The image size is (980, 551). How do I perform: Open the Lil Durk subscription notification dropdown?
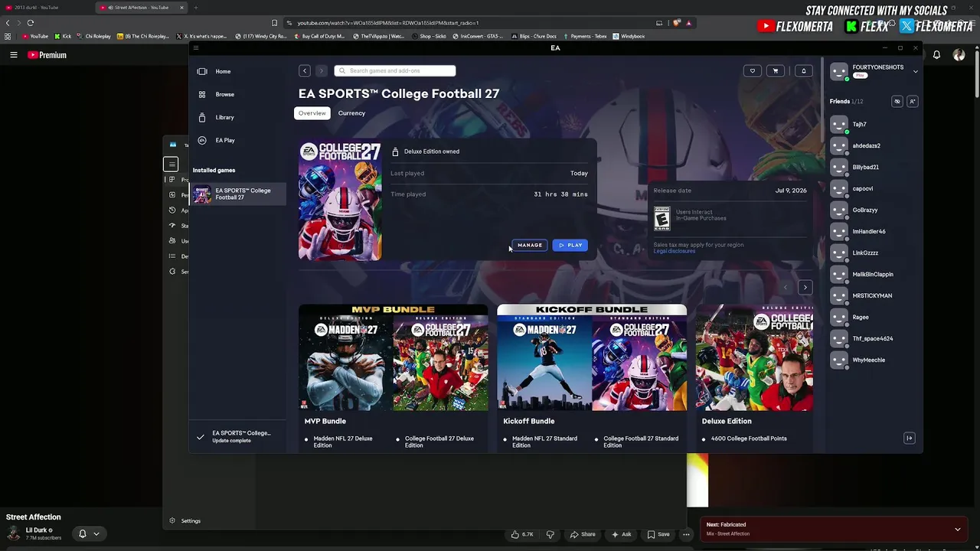tap(89, 533)
